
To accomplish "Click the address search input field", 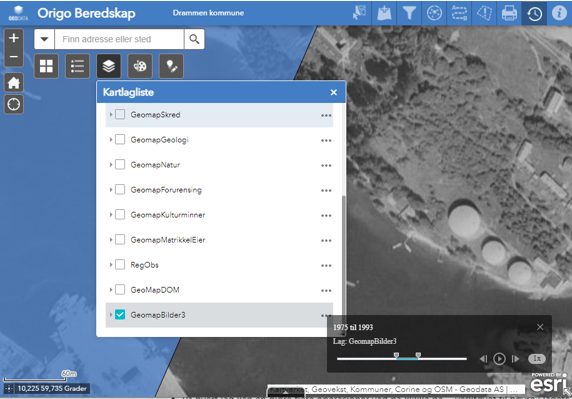I will [119, 39].
